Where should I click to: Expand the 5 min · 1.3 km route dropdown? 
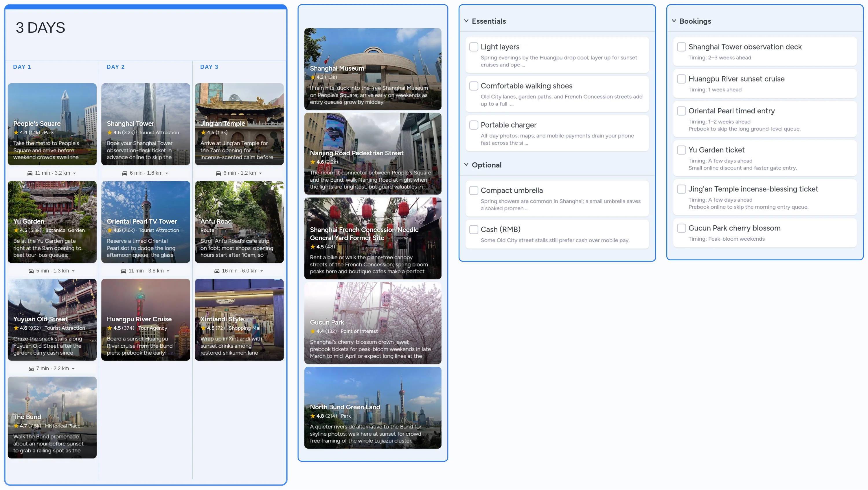coord(73,271)
